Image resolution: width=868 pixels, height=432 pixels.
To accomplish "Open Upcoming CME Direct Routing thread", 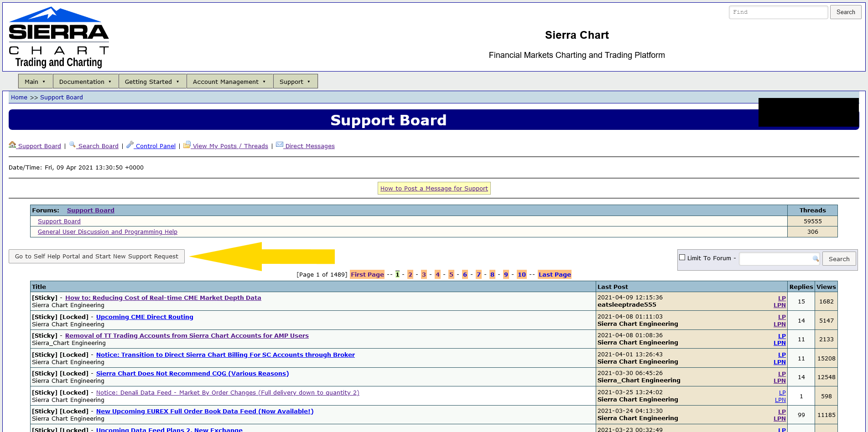I will click(145, 317).
